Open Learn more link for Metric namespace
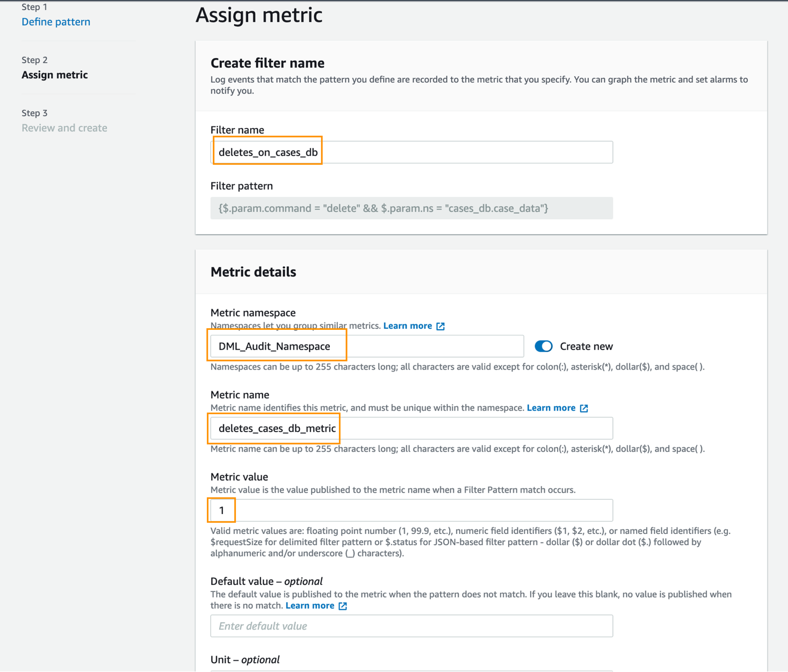Viewport: 788px width, 672px height. pyautogui.click(x=408, y=326)
